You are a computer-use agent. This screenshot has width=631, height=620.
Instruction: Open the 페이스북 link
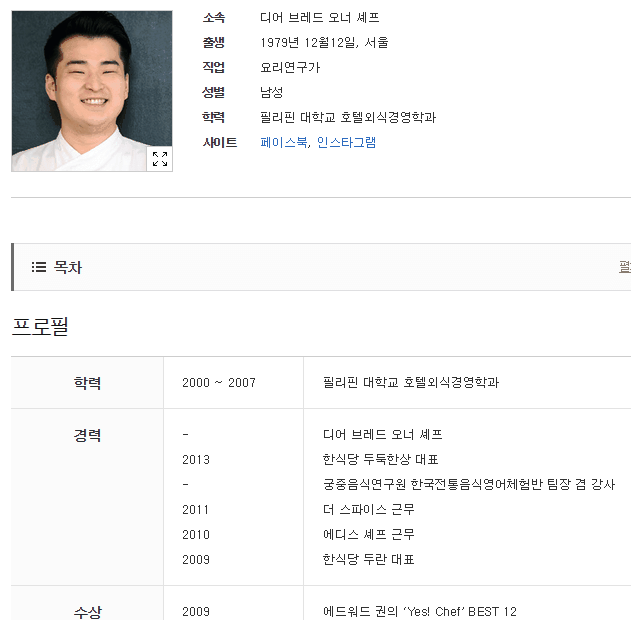(x=284, y=142)
